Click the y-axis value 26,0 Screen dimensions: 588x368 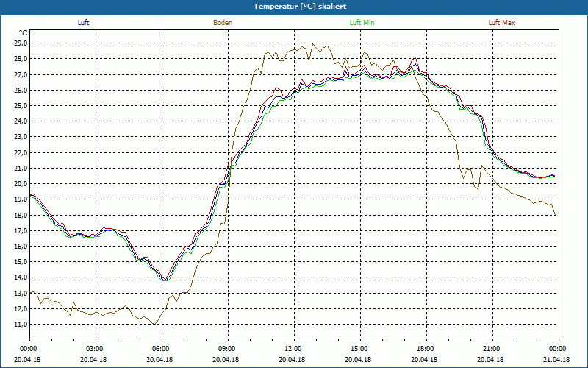[21, 90]
